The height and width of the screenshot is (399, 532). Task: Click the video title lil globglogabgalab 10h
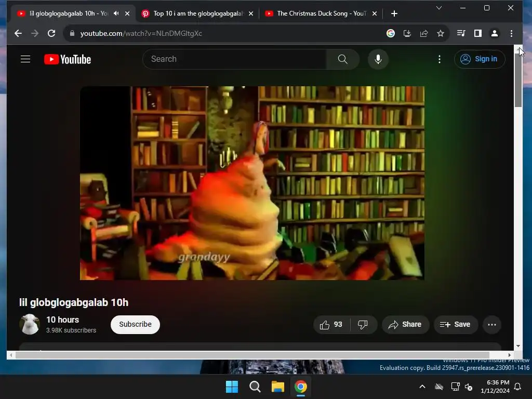coord(74,302)
